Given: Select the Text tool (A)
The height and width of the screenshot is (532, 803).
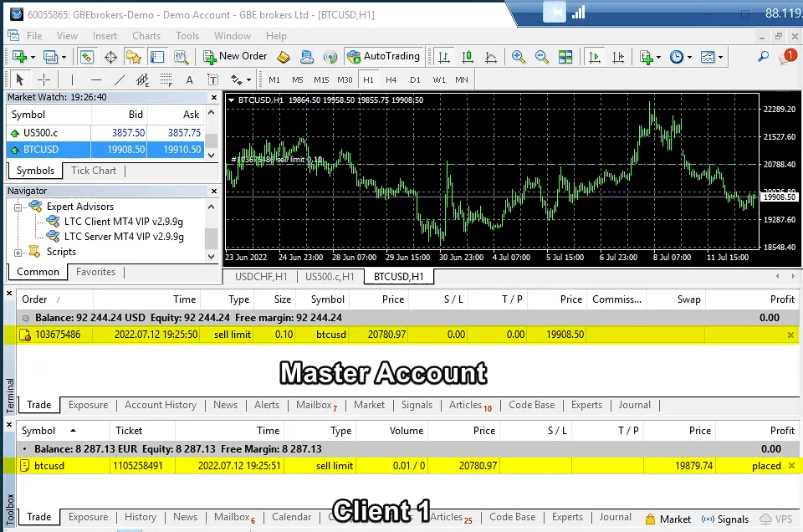Looking at the screenshot, I should pos(190,79).
